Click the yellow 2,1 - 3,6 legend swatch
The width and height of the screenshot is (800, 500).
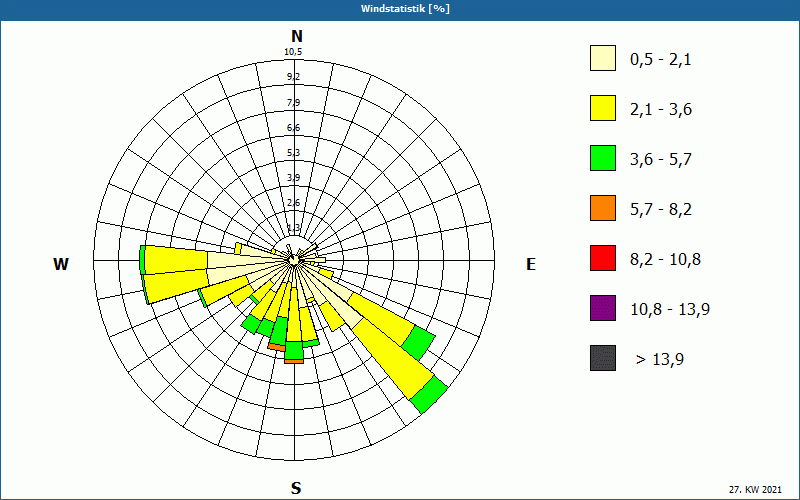[x=603, y=108]
